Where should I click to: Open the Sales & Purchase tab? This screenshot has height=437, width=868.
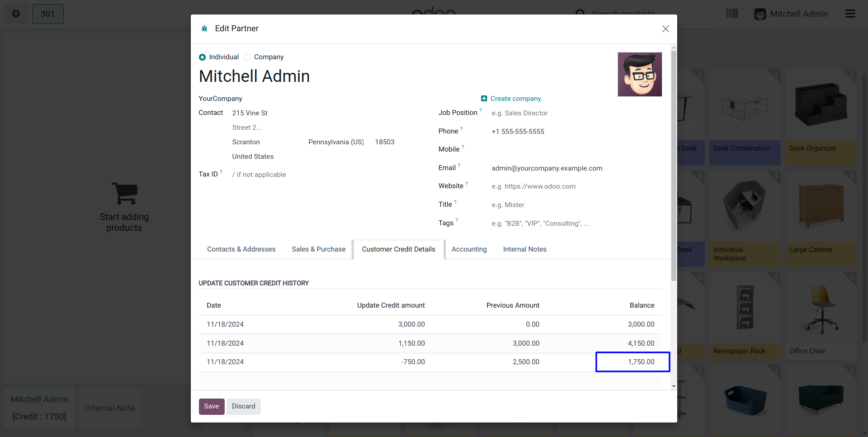[x=318, y=249]
